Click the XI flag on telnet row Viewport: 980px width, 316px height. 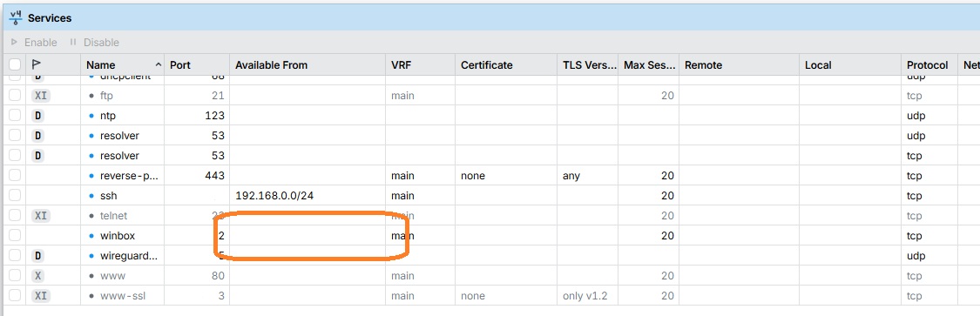coord(41,216)
